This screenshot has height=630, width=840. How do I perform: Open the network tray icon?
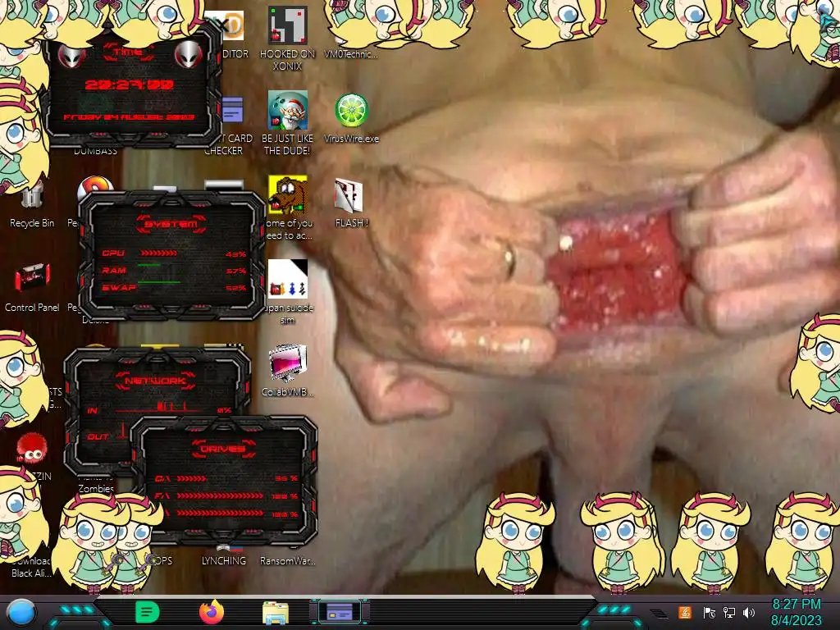pos(729,612)
